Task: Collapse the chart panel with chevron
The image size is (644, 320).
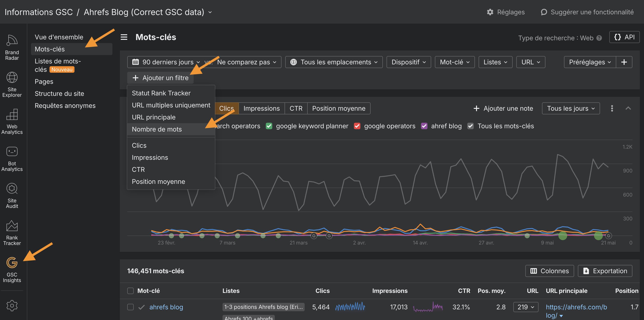Action: 628,108
